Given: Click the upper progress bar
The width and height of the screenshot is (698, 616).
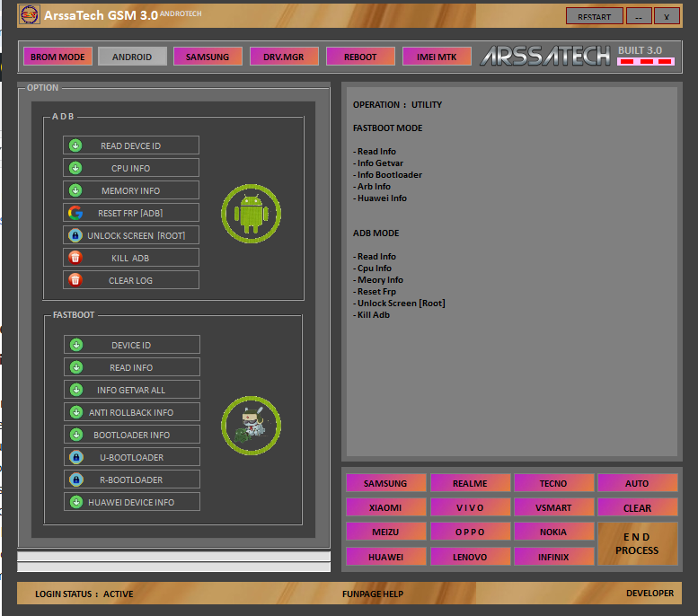Looking at the screenshot, I should (x=173, y=556).
